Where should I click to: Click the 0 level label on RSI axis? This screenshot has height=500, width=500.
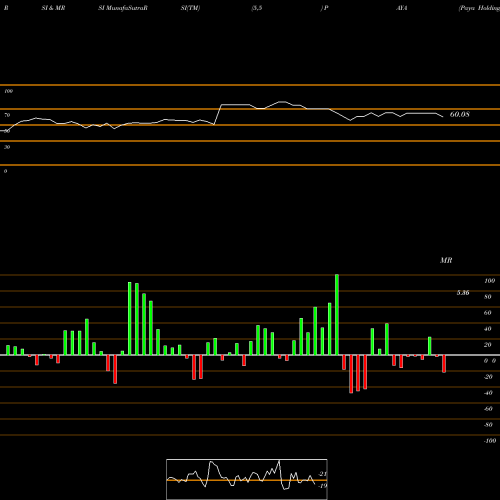[x=5, y=171]
